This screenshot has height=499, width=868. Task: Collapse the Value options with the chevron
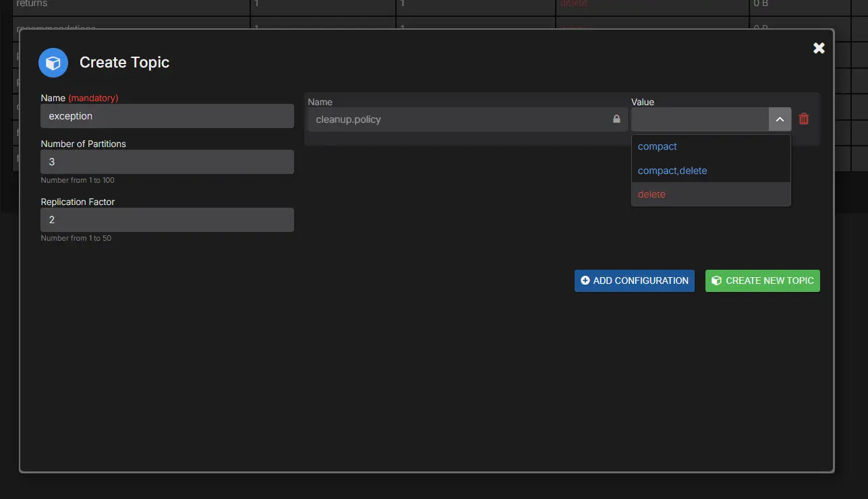[779, 119]
